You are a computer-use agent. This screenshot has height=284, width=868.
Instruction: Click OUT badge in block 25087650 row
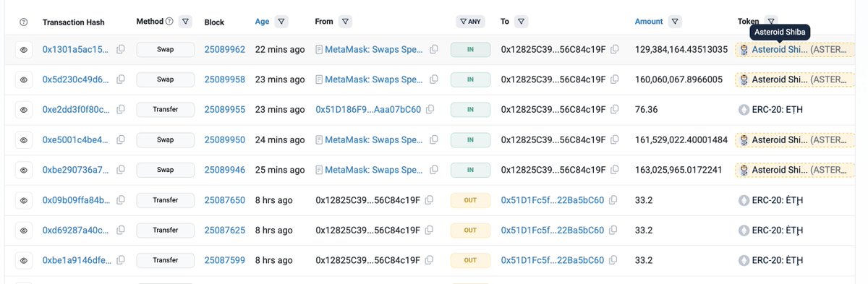click(470, 200)
